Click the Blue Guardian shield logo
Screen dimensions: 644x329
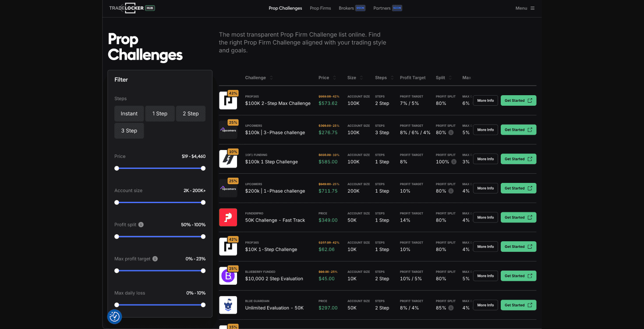point(228,305)
